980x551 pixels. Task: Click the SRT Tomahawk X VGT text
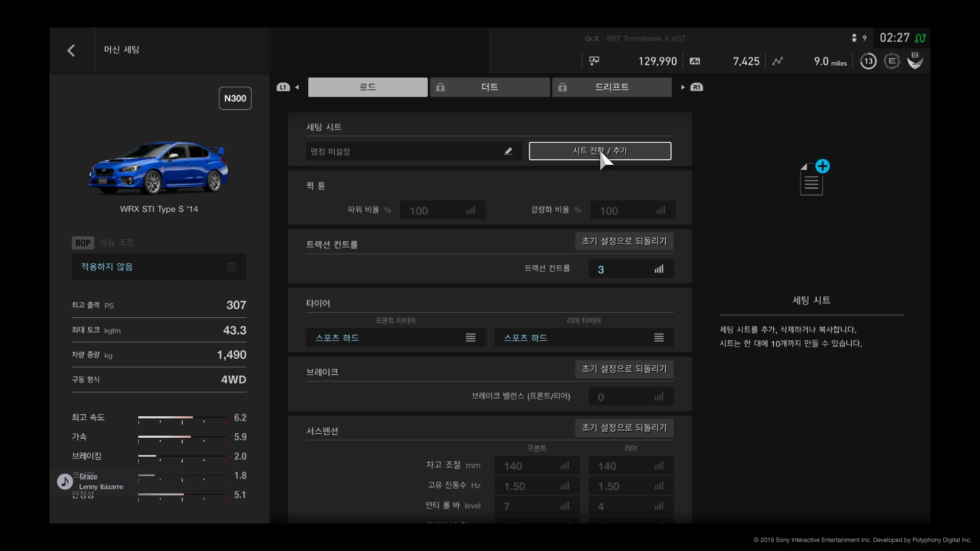click(646, 39)
